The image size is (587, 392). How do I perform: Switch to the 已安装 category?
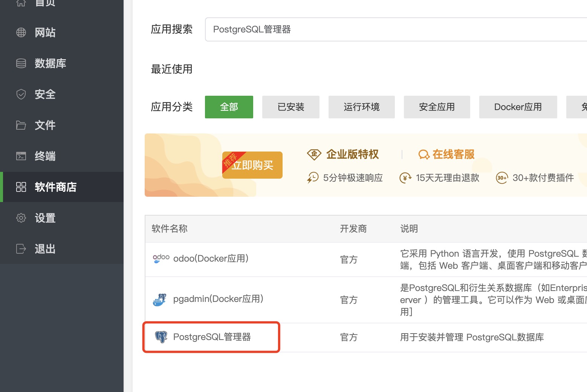click(291, 107)
